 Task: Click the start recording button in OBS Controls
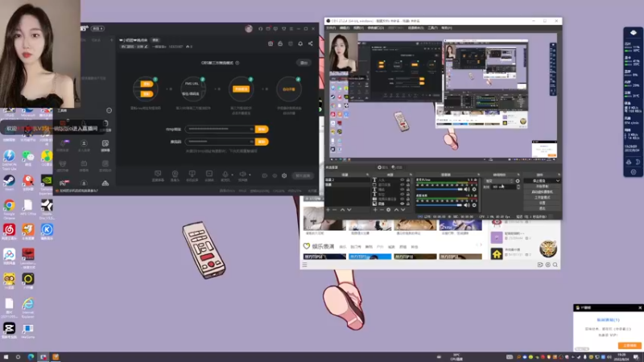[542, 187]
